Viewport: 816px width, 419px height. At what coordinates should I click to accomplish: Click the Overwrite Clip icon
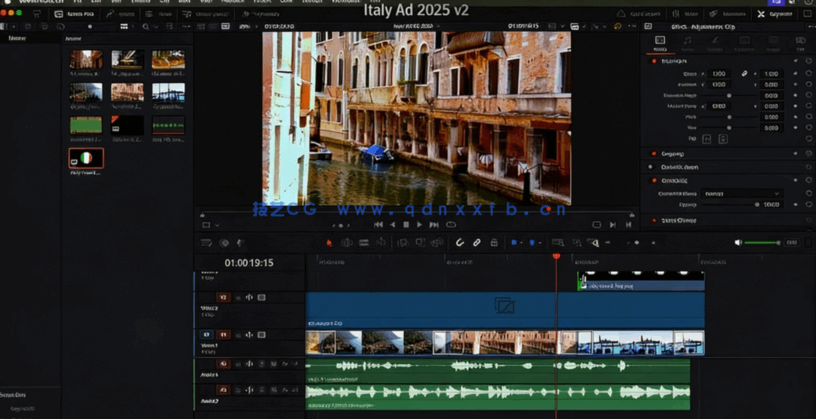(x=420, y=243)
